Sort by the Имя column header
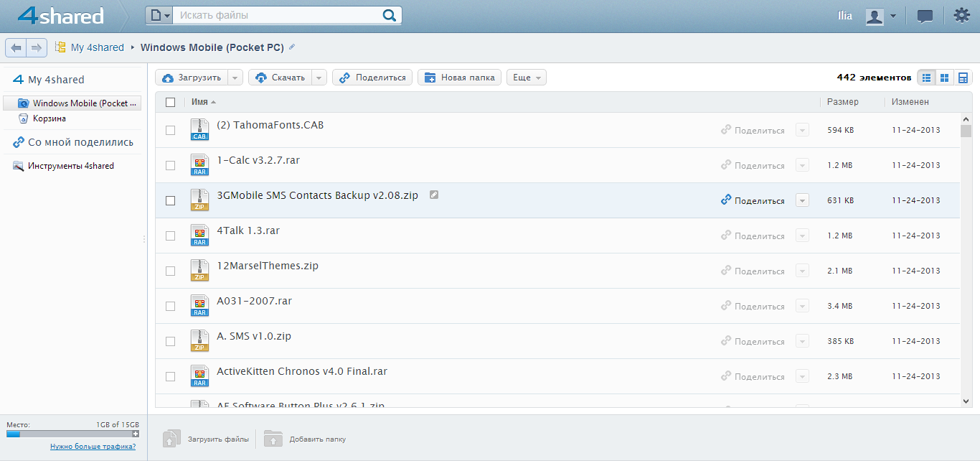 tap(204, 102)
